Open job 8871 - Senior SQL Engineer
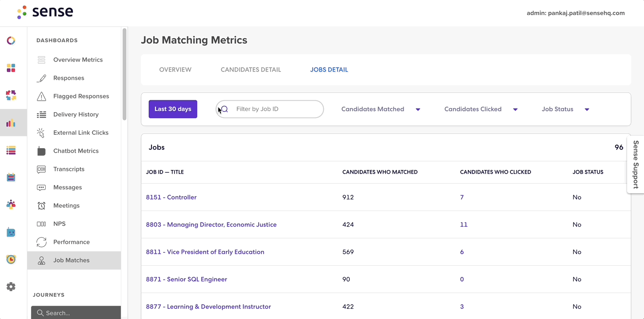 (187, 279)
